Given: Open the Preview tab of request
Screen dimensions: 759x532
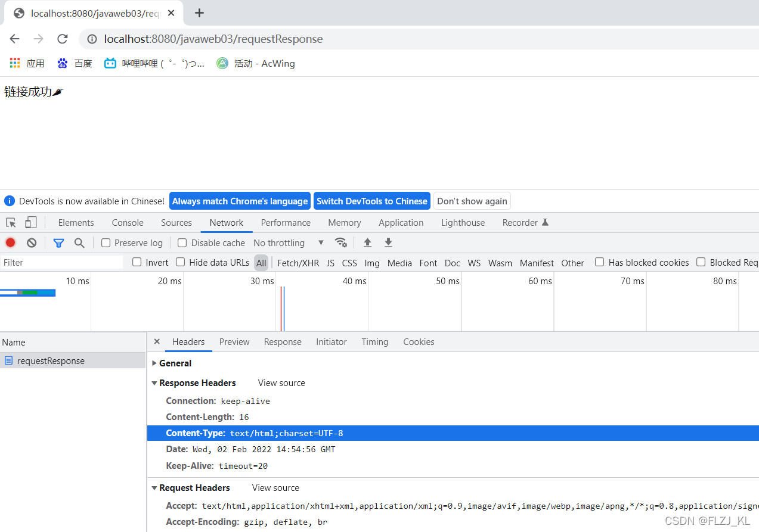Looking at the screenshot, I should coord(234,341).
